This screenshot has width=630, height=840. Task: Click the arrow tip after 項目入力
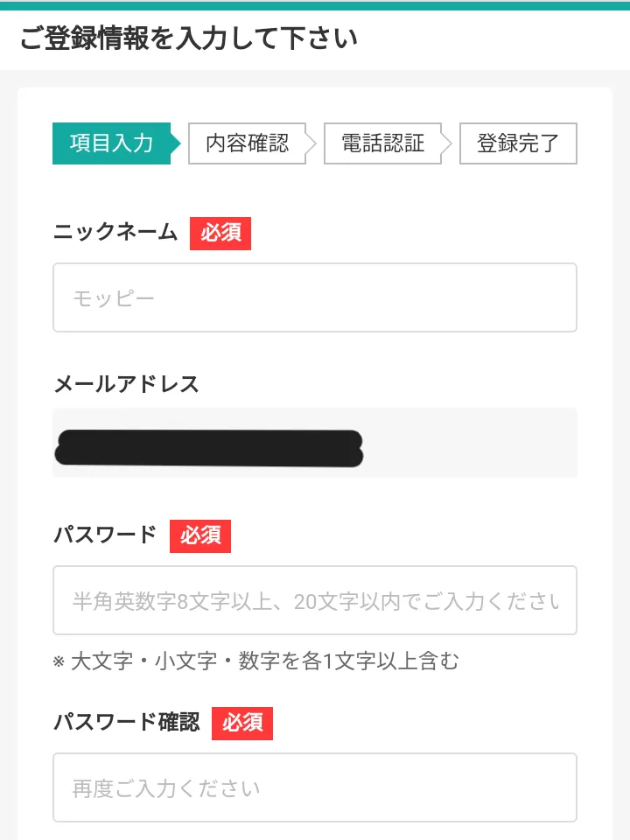pyautogui.click(x=176, y=143)
